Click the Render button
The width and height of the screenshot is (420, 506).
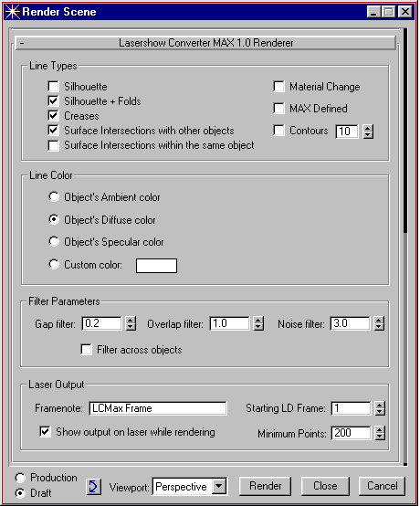[x=265, y=486]
